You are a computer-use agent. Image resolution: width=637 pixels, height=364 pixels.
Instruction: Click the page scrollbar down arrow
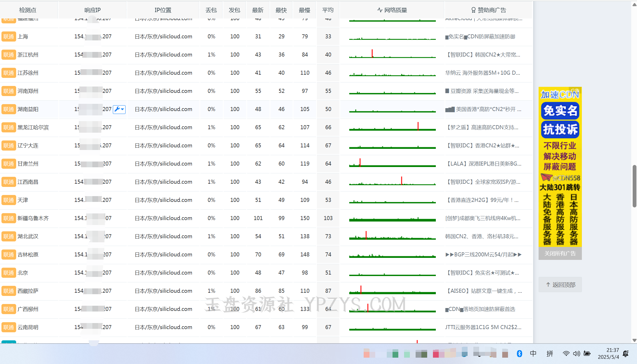(634, 340)
